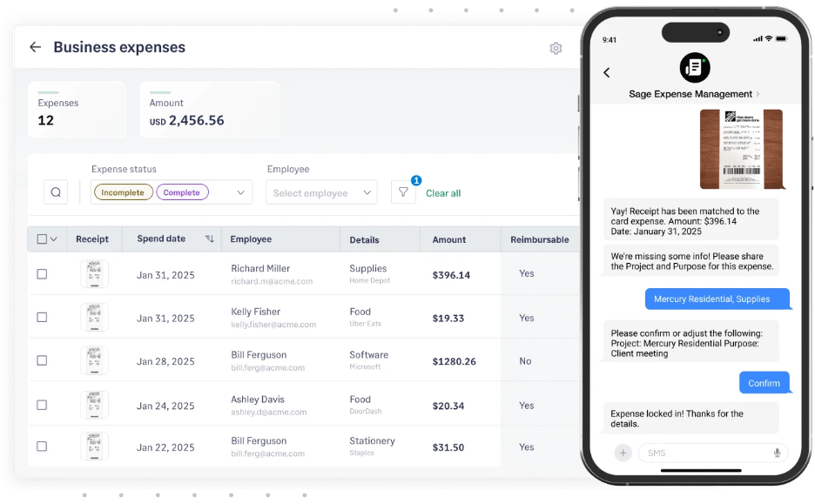Click the search magnifier button

tap(56, 192)
